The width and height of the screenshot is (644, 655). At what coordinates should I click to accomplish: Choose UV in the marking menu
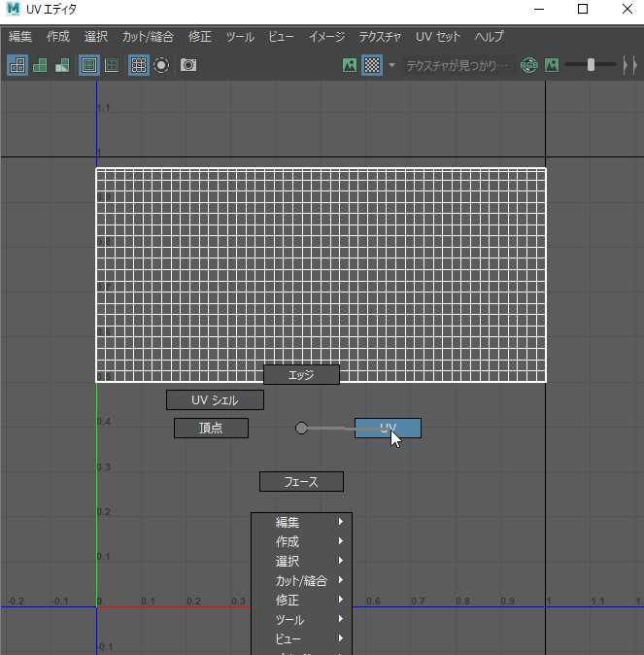(x=388, y=429)
